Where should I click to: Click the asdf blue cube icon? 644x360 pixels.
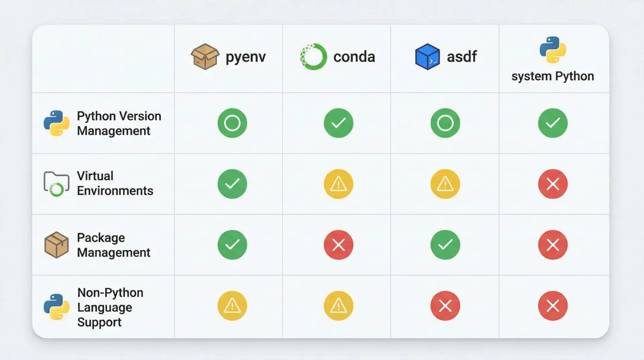coord(427,57)
